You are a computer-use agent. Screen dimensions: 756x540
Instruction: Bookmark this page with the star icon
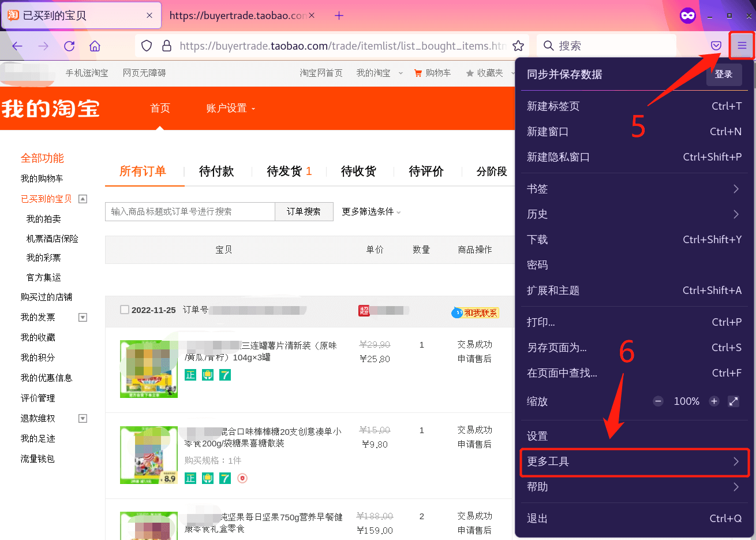[x=518, y=46]
